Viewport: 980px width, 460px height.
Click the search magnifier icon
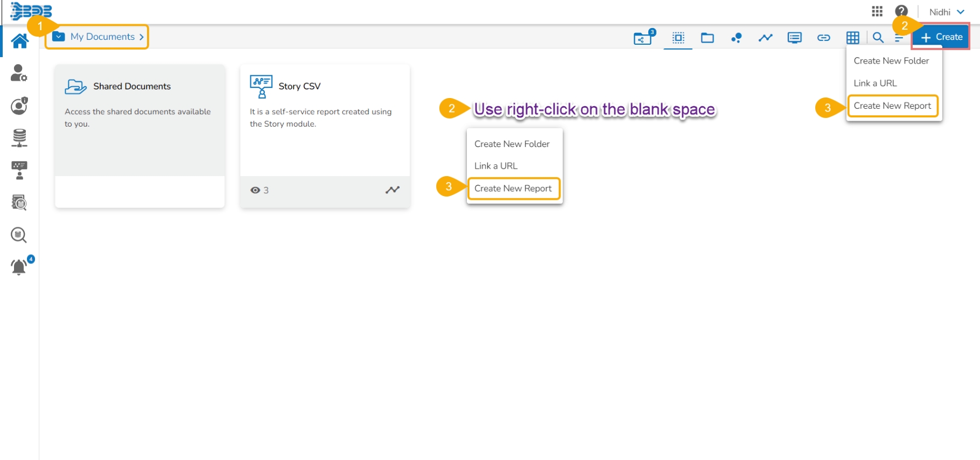[878, 38]
